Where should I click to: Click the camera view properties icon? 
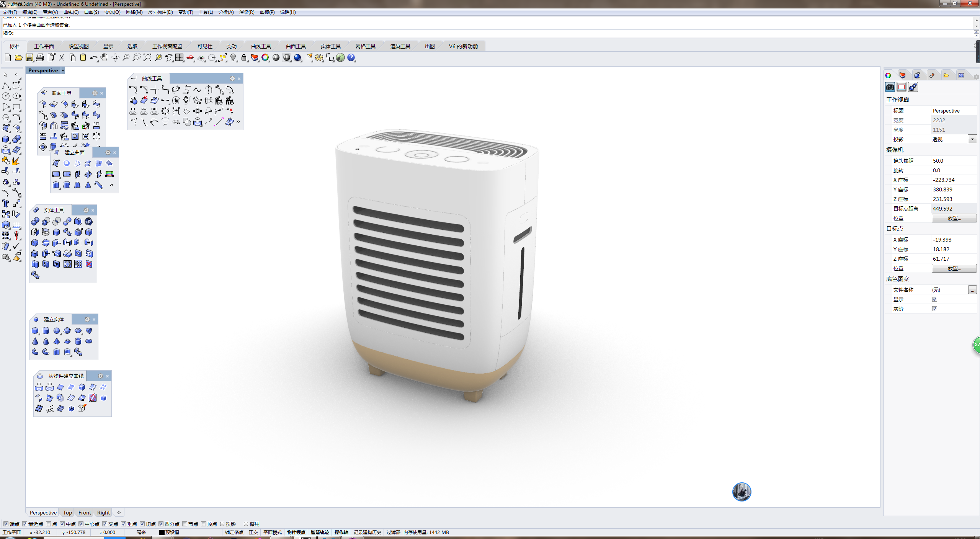tap(890, 87)
